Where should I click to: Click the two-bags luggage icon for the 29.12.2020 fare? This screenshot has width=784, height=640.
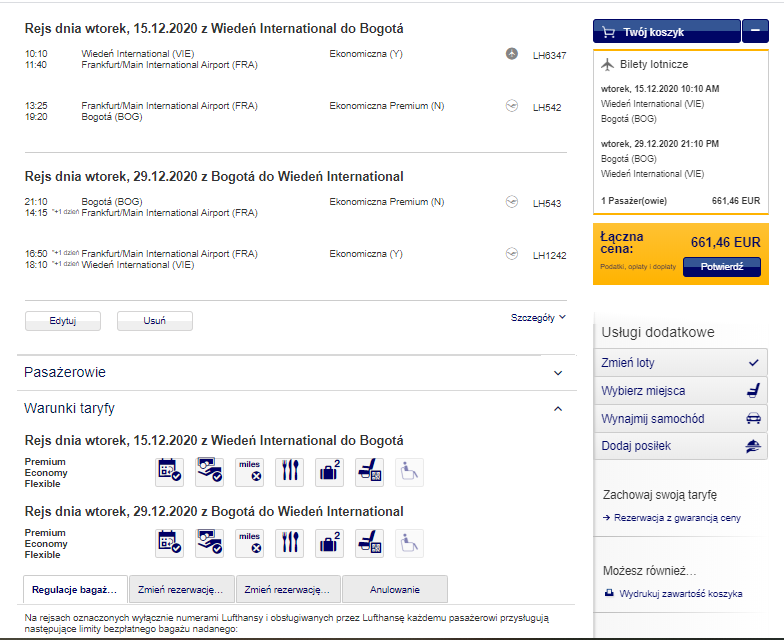330,543
